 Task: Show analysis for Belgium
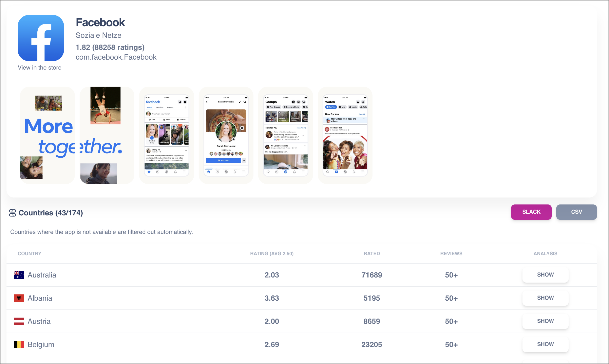(x=545, y=344)
